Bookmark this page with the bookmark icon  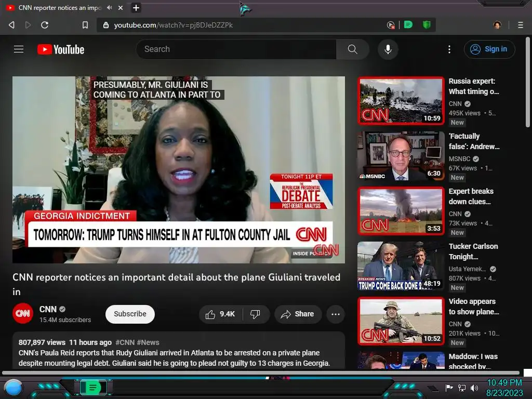pos(85,25)
